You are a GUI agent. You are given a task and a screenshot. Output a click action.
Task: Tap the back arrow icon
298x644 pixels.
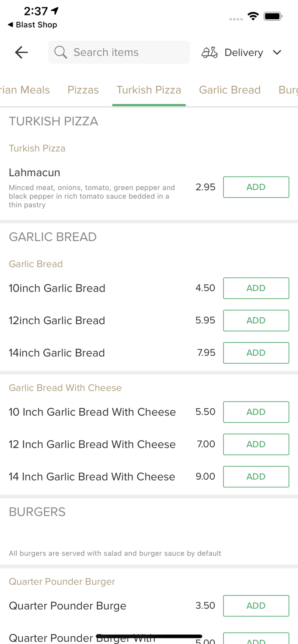pyautogui.click(x=21, y=52)
